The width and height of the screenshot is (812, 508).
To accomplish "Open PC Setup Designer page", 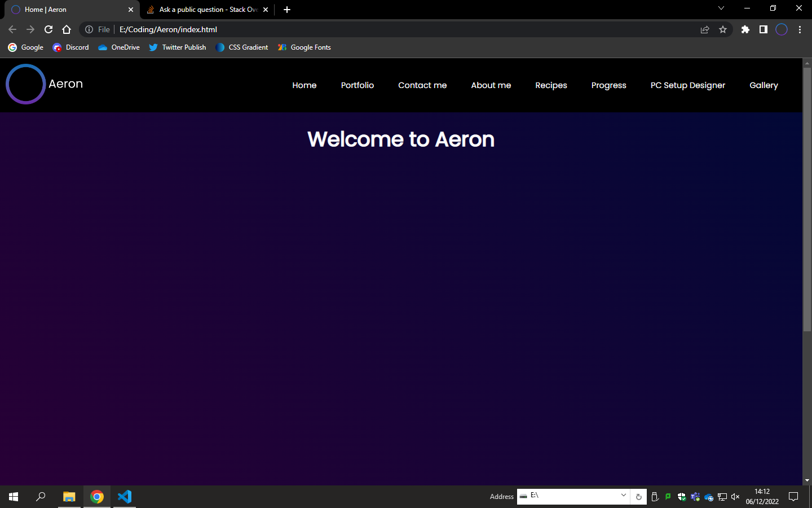I will tap(688, 85).
